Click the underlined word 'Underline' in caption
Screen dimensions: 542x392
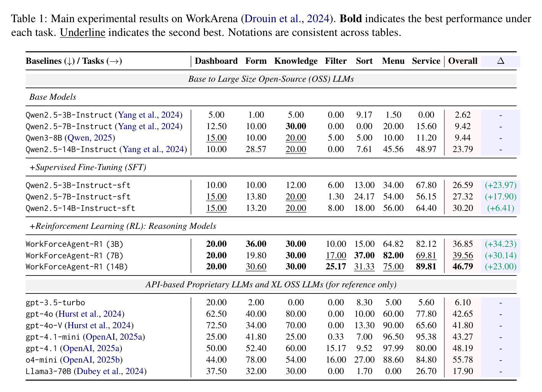click(x=83, y=32)
